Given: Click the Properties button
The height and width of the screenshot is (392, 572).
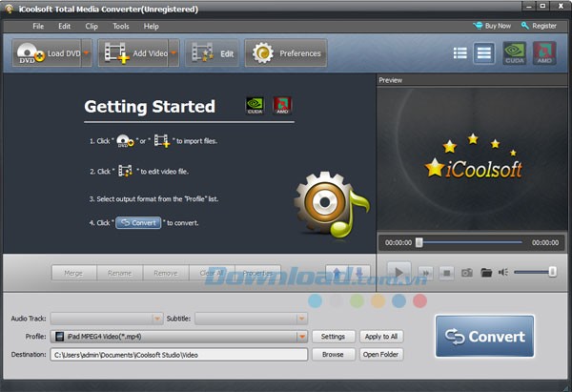Looking at the screenshot, I should click(x=257, y=273).
